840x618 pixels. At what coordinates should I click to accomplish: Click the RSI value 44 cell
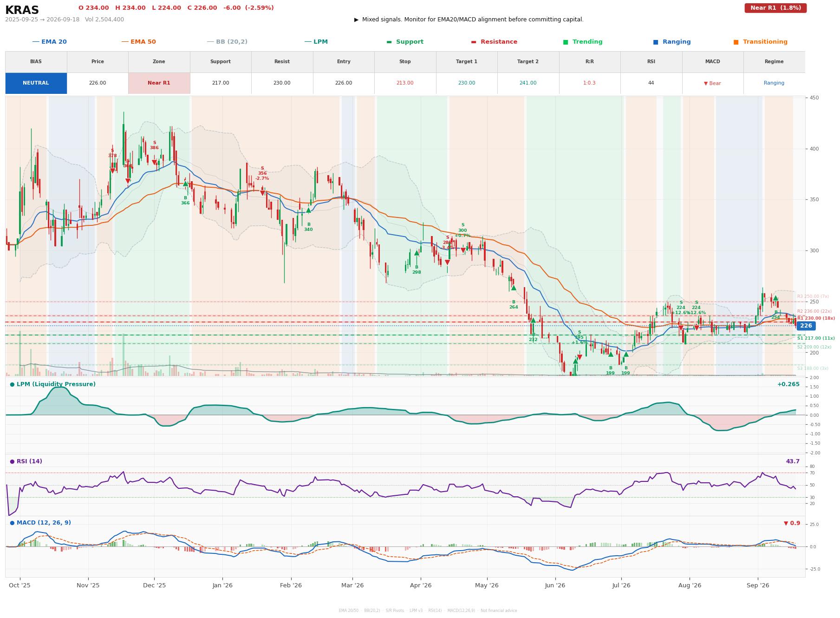651,83
